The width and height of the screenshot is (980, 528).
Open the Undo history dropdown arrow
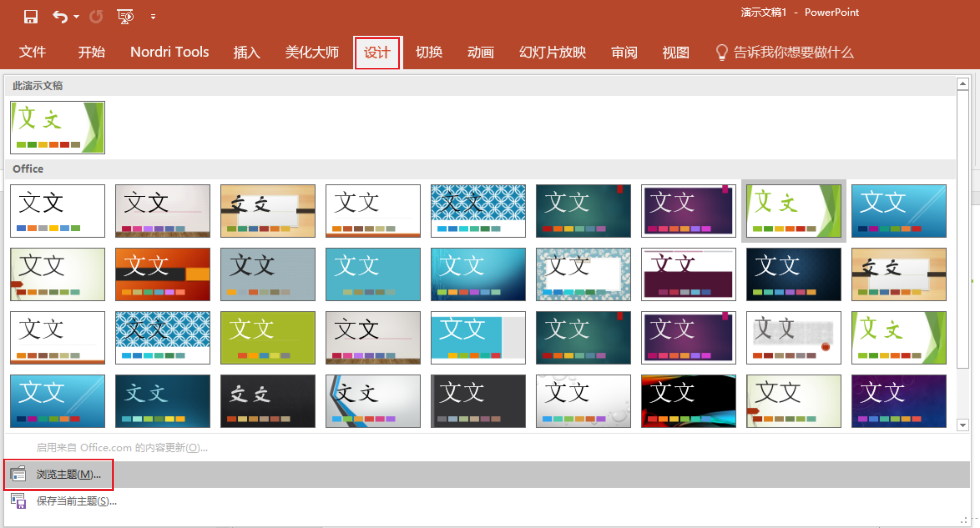(77, 16)
